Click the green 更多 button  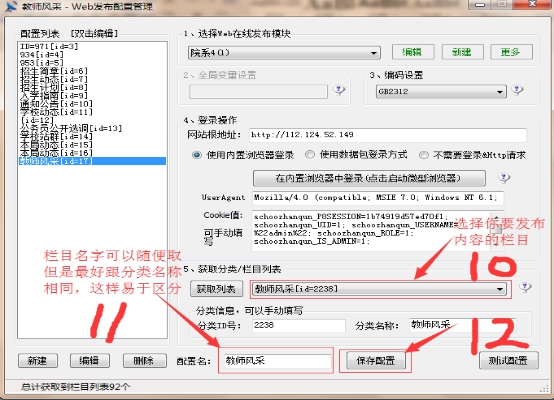click(511, 52)
